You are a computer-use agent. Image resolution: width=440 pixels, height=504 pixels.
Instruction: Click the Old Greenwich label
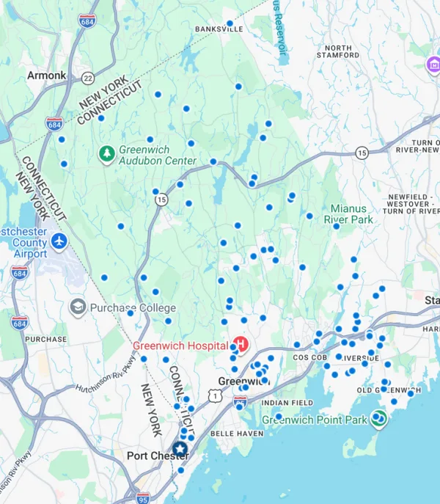coord(389,390)
